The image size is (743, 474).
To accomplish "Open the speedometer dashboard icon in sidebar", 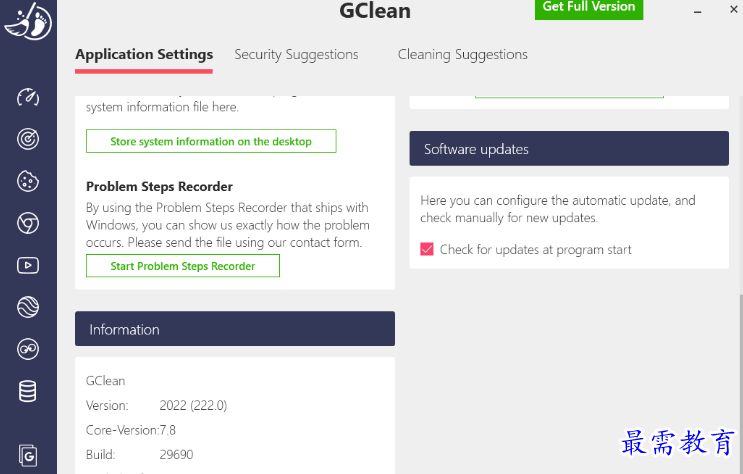I will tap(28, 97).
